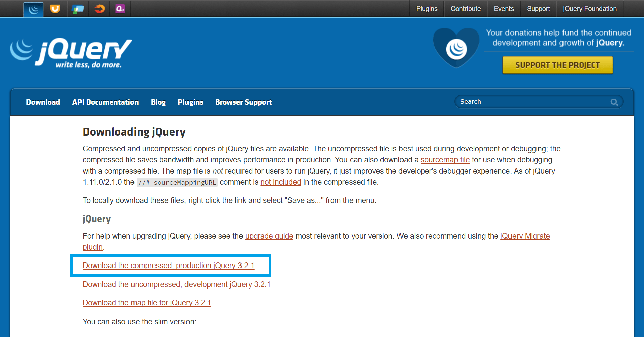
Task: Download the map file for jQuery 3.2.1
Action: [147, 303]
